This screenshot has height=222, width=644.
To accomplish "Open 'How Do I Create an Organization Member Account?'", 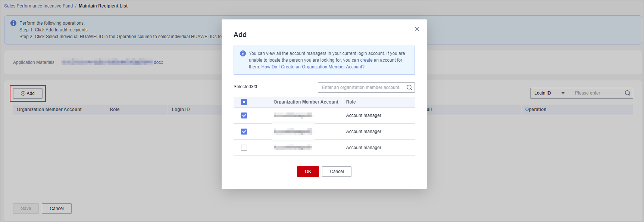I will 313,67.
